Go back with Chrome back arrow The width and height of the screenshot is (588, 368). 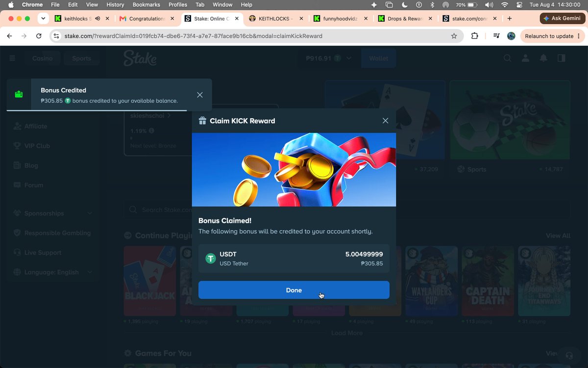(x=9, y=36)
